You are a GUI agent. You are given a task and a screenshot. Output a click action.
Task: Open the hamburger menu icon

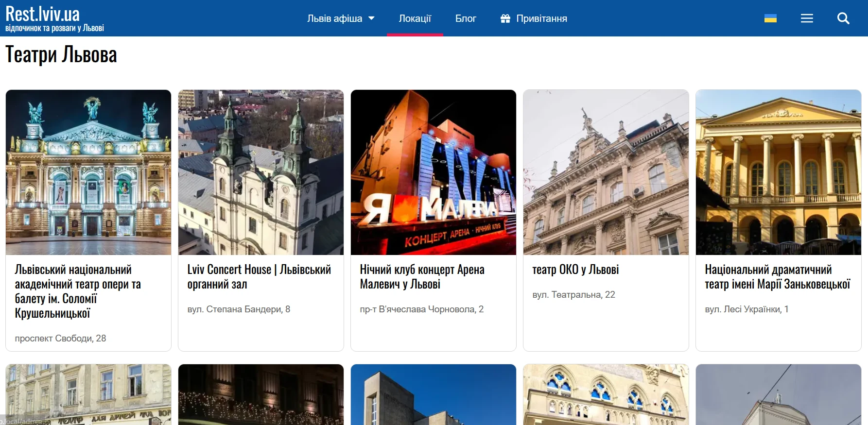pos(807,18)
